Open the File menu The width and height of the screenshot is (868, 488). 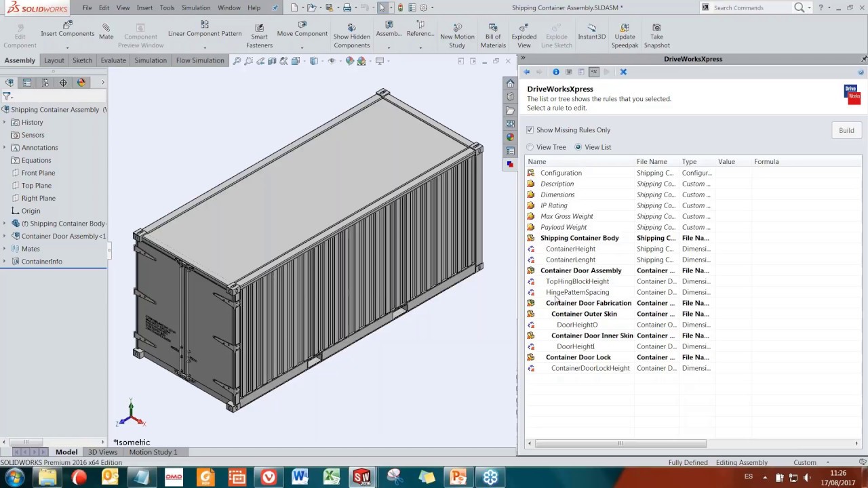click(x=87, y=7)
